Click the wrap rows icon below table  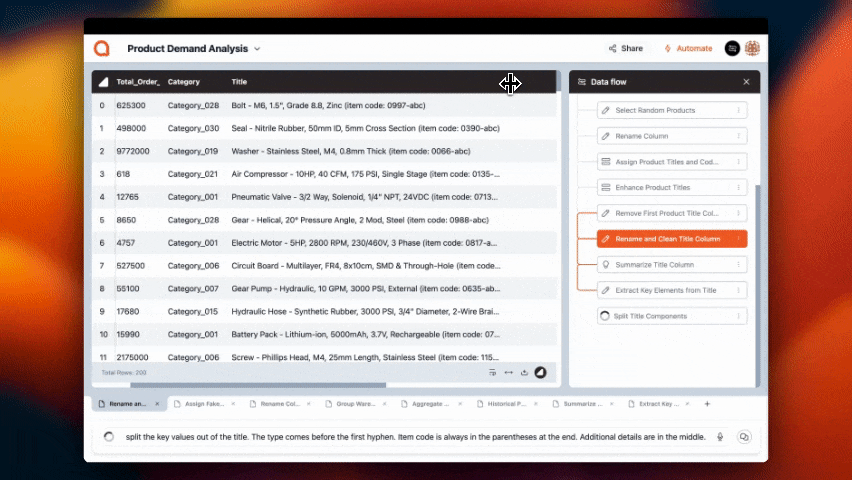point(492,373)
